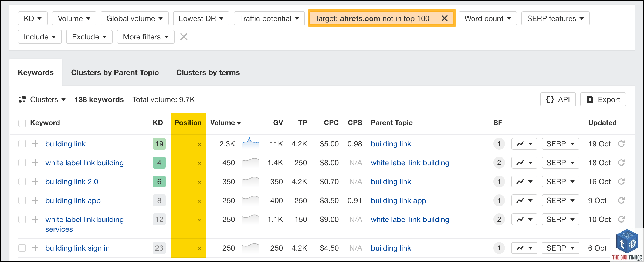The width and height of the screenshot is (644, 262).
Task: Add 'building link' keyword with plus icon
Action: pyautogui.click(x=35, y=144)
